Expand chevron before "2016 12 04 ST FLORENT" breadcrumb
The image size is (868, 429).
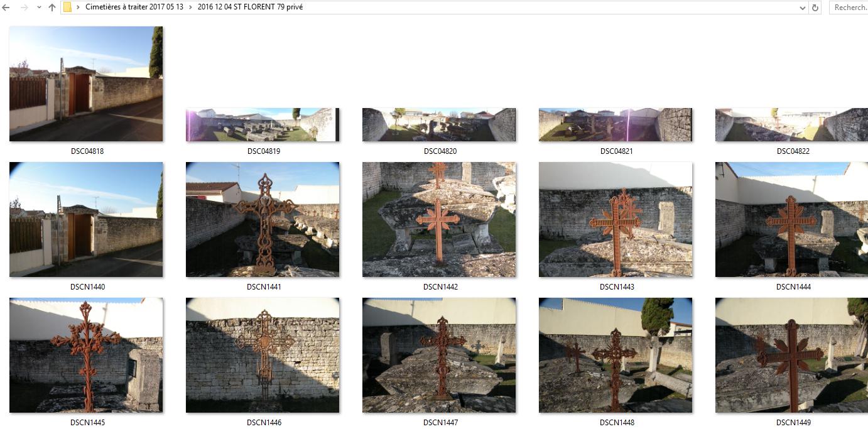[x=191, y=8]
